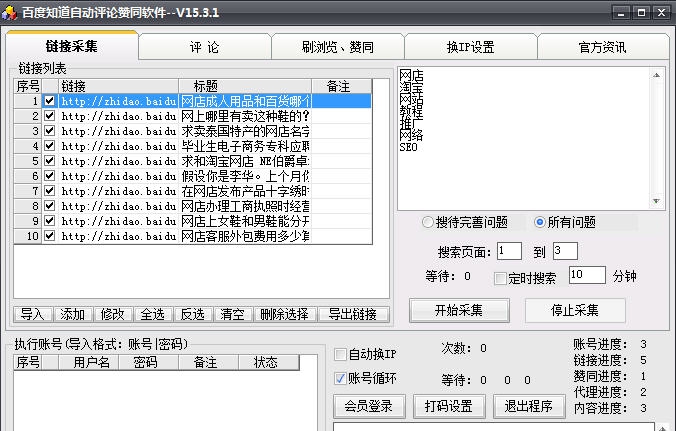Click the 状态 column header
This screenshot has height=431, width=676.
269,362
